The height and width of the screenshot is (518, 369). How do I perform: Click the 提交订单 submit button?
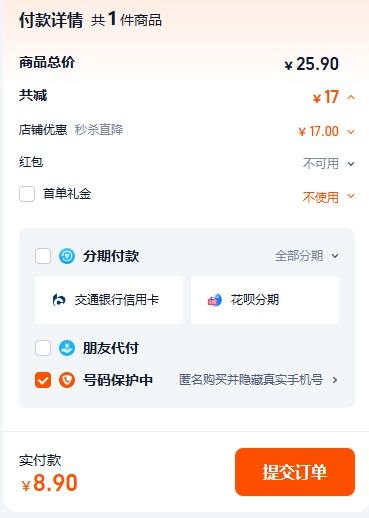(295, 472)
